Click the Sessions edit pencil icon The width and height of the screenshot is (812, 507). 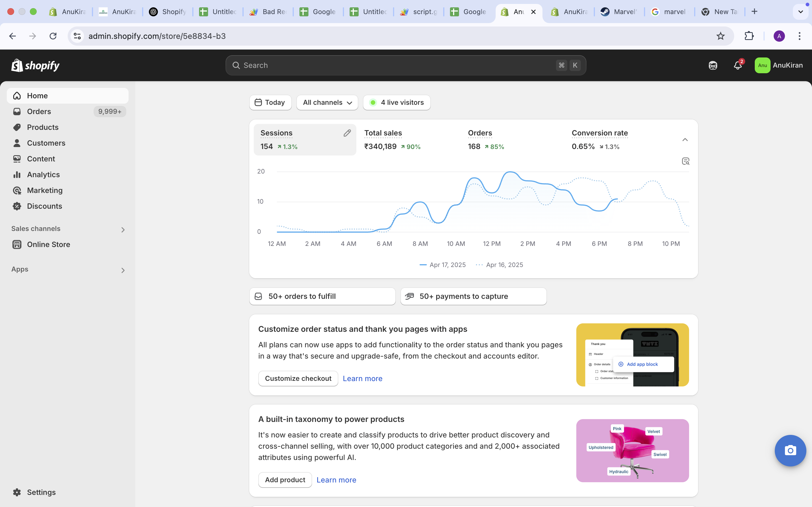point(347,133)
